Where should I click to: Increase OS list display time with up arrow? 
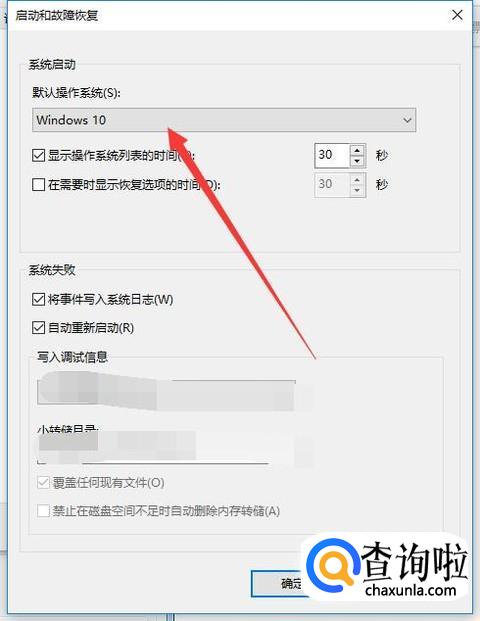[357, 150]
